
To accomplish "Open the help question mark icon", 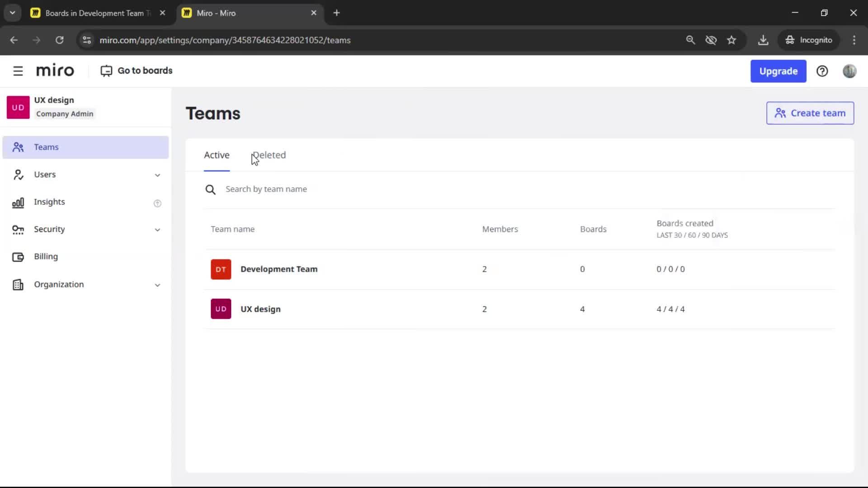I will click(822, 71).
